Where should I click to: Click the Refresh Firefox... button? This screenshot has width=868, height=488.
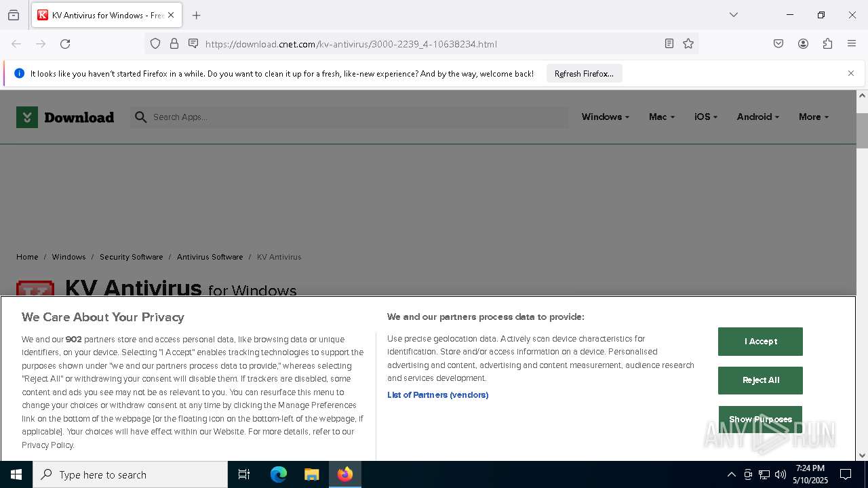click(584, 74)
